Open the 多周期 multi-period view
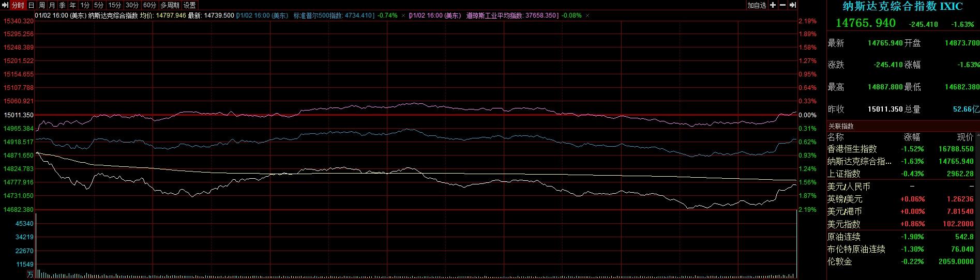This screenshot has height=280, width=980. pyautogui.click(x=170, y=5)
